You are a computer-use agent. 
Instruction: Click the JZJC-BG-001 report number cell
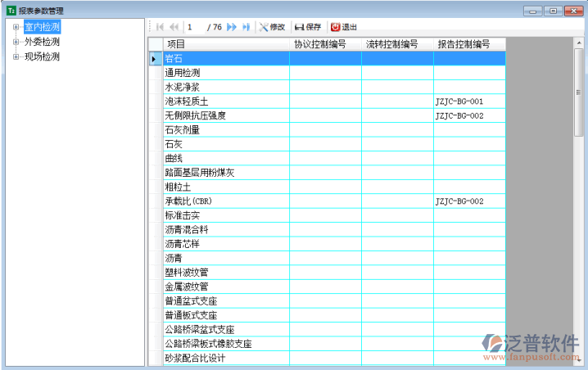click(x=468, y=102)
